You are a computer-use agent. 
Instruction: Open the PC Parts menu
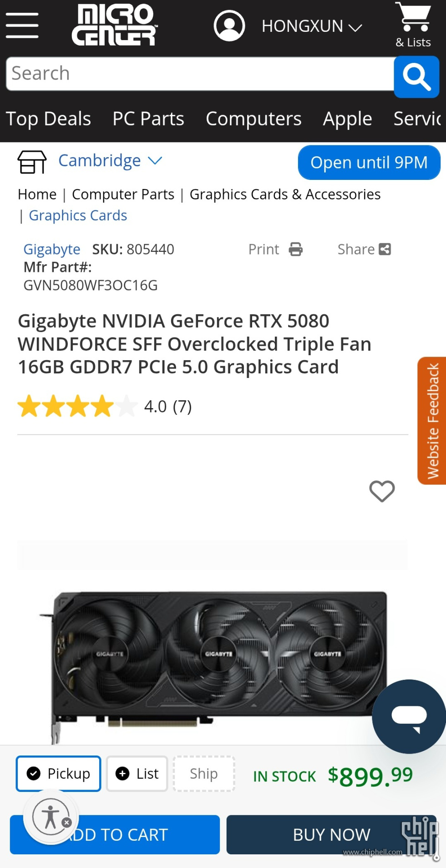[x=148, y=119]
